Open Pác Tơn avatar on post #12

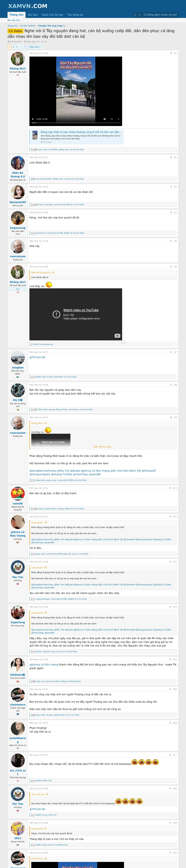tap(18, 567)
